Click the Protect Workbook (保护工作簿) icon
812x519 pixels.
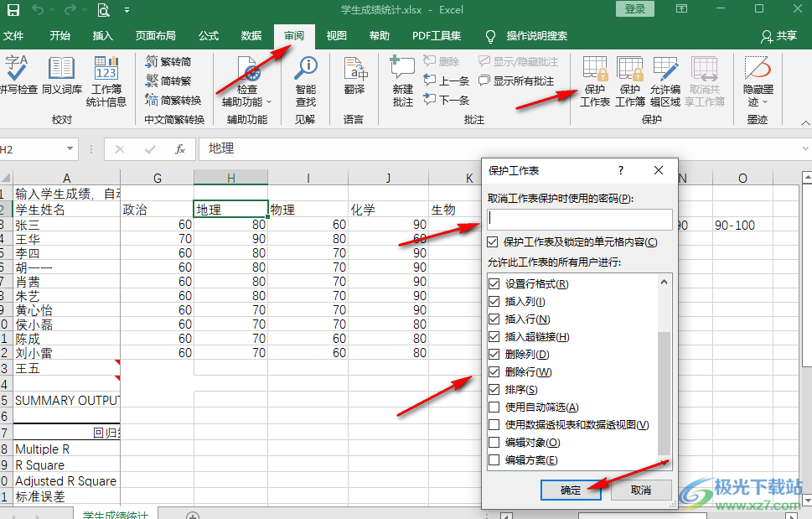coord(630,81)
